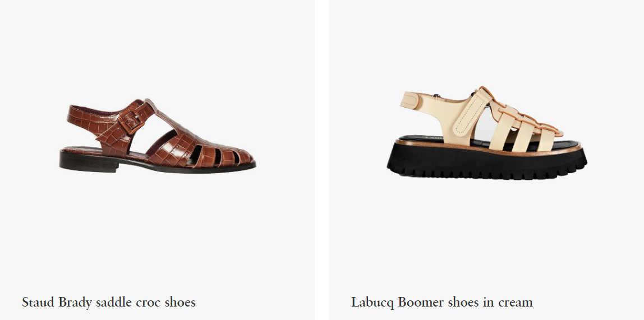Image resolution: width=644 pixels, height=320 pixels.
Task: Click the word croc in left caption
Action: [x=148, y=303]
